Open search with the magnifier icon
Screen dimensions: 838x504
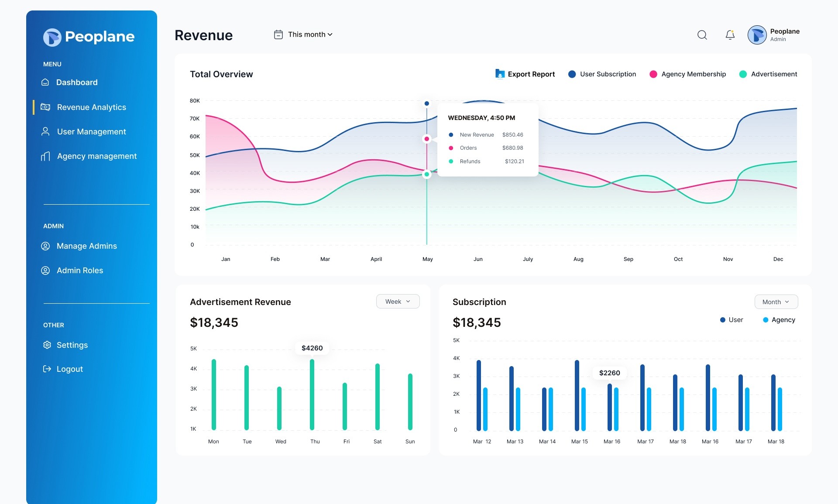[702, 35]
